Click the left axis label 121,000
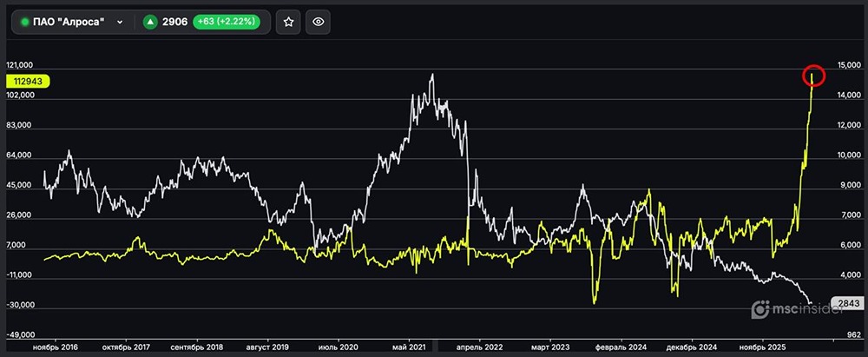Viewport: 868px width, 357px height. [20, 65]
